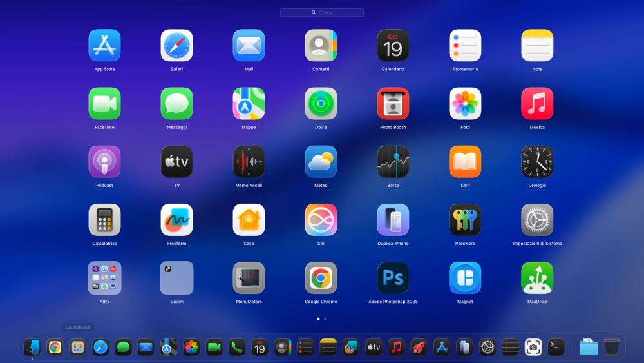
Task: Expand the Giochi folder
Action: point(176,278)
